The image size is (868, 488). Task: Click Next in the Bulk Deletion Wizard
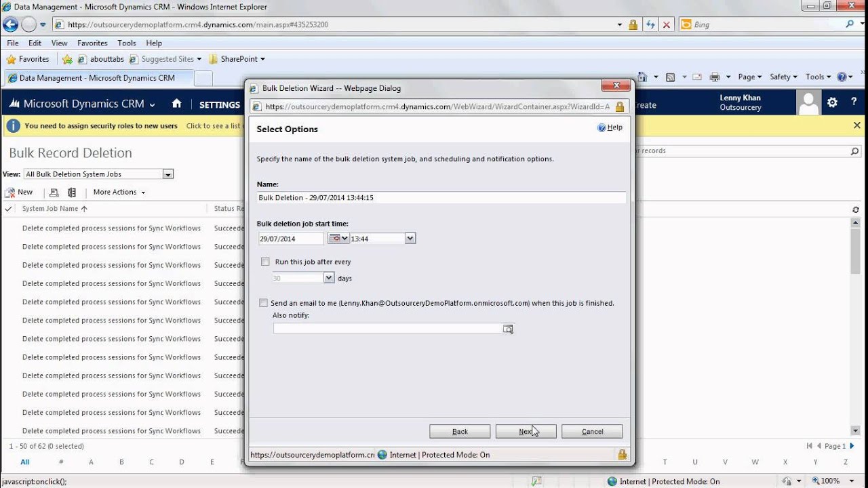click(526, 431)
